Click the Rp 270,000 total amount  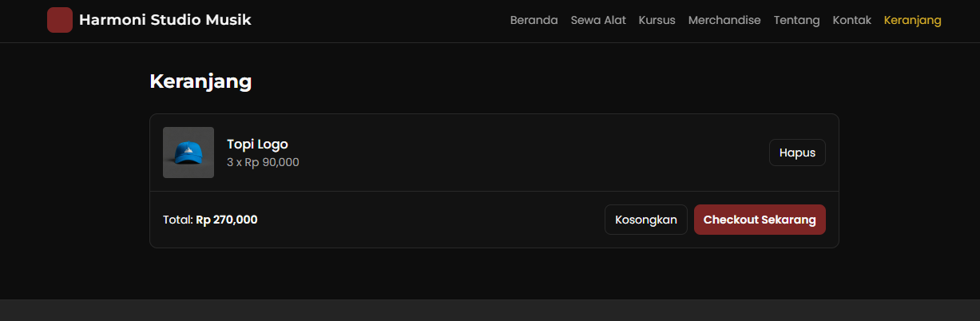(x=227, y=220)
